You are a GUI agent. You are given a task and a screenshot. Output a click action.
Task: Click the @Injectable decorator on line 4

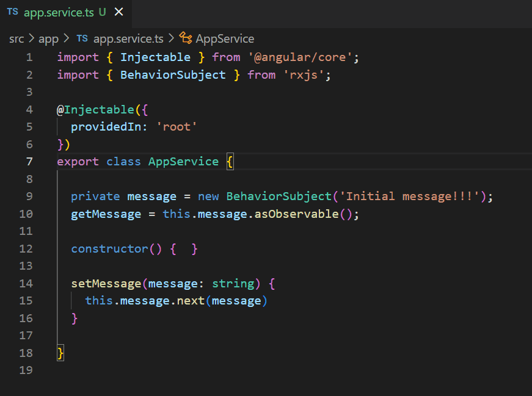click(95, 110)
